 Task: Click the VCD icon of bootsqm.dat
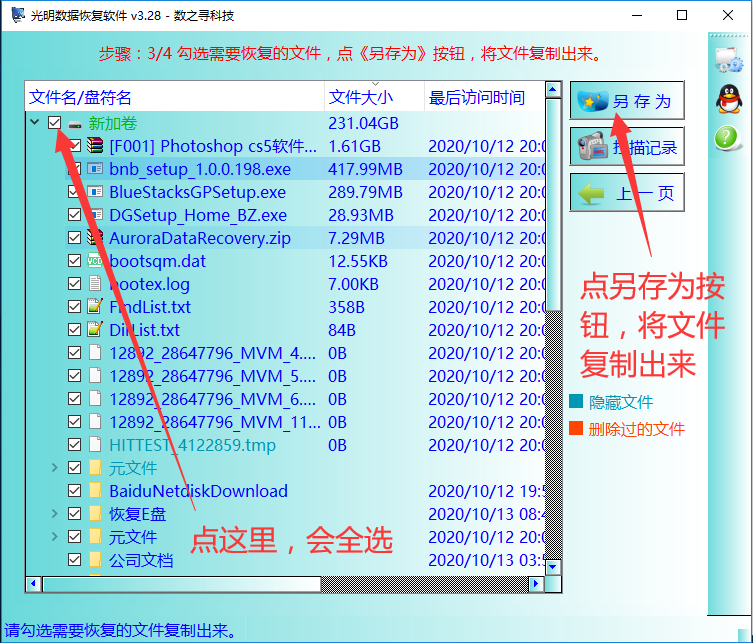tap(95, 261)
